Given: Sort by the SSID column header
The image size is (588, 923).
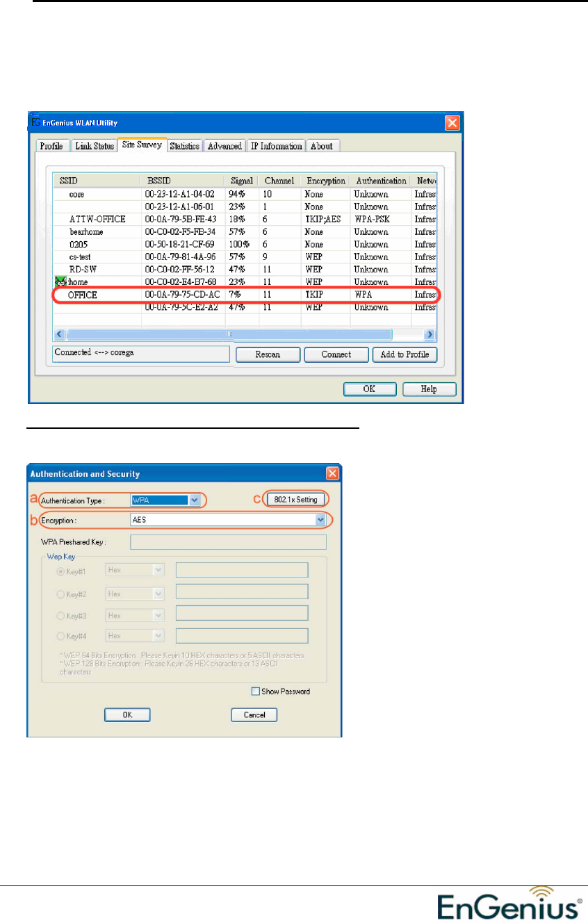Looking at the screenshot, I should 97,181.
